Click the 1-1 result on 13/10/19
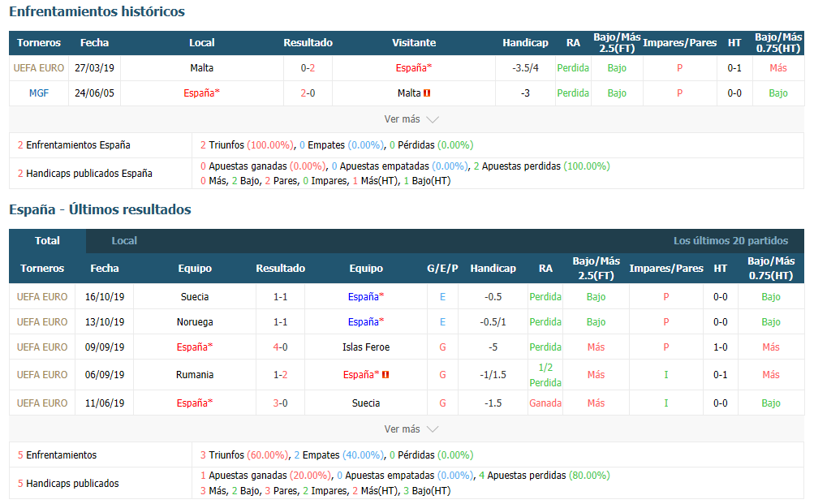Viewport: 814px width, 504px height. [280, 322]
